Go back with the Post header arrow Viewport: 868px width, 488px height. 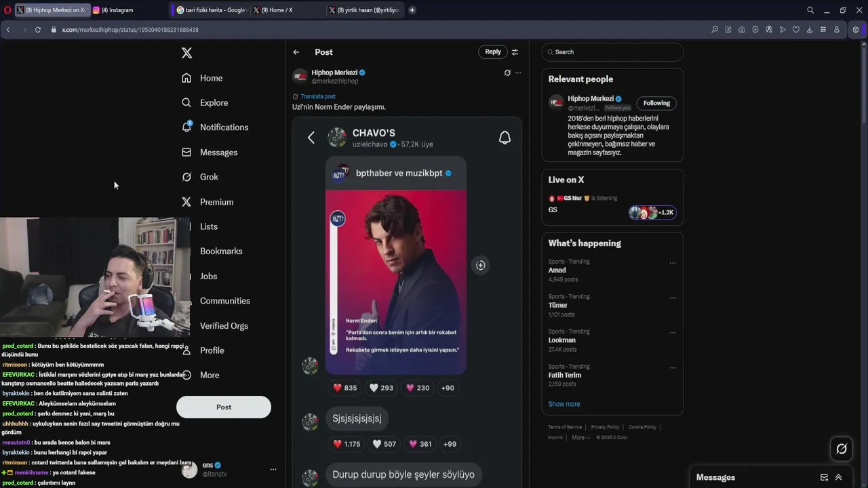click(296, 52)
